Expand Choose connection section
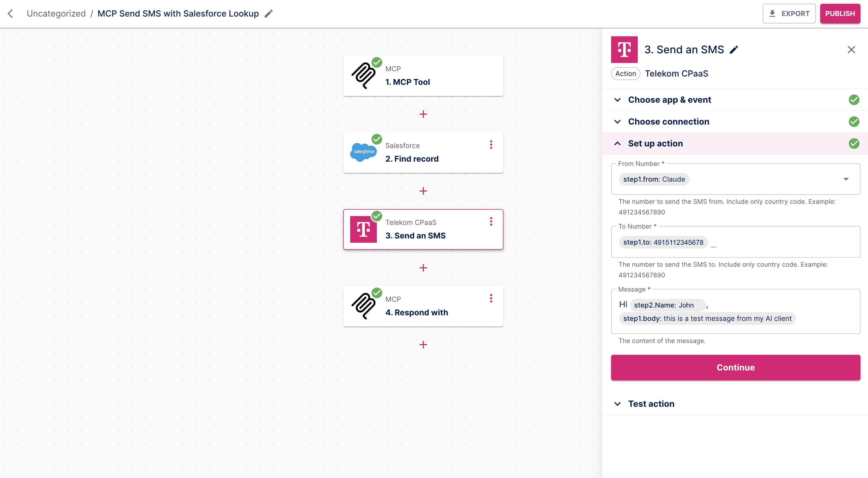Screen dimensions: 868x478 click(x=668, y=122)
